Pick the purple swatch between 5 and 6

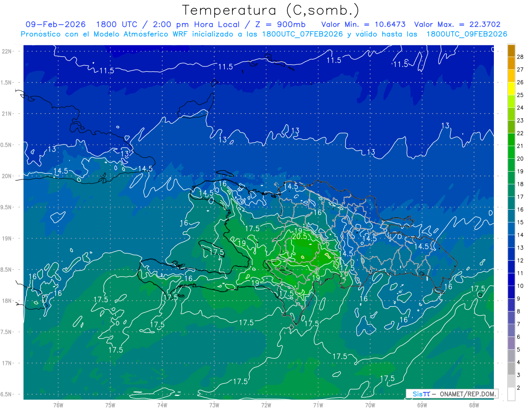pos(511,343)
